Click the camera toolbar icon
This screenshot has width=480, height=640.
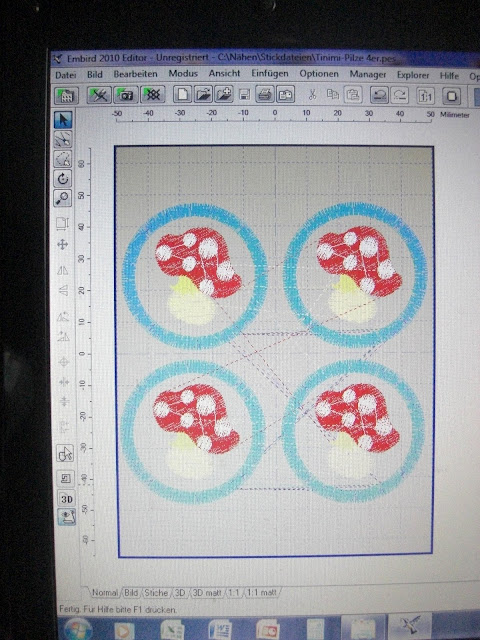click(x=126, y=95)
